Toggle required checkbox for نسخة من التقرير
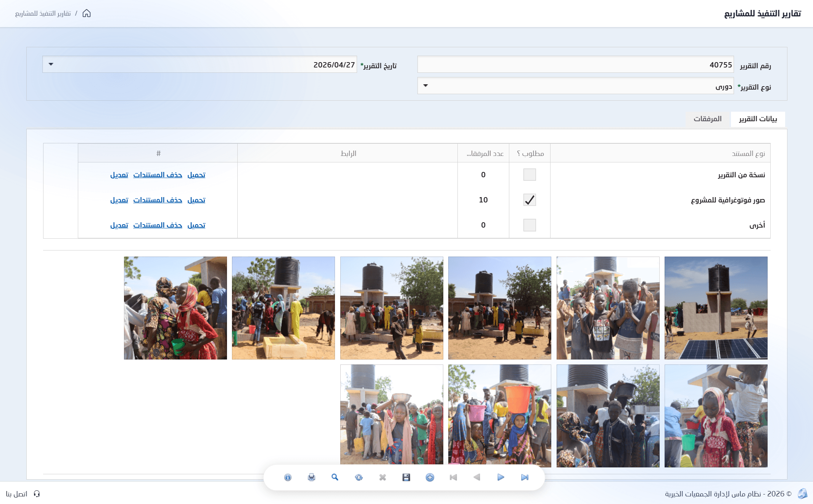 [x=530, y=175]
